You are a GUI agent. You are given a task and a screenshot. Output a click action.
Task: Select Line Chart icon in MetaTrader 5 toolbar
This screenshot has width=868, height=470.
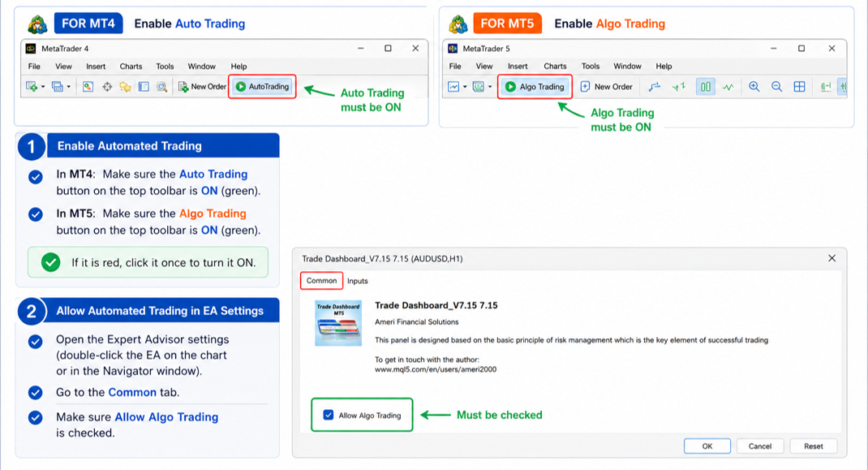coord(728,87)
